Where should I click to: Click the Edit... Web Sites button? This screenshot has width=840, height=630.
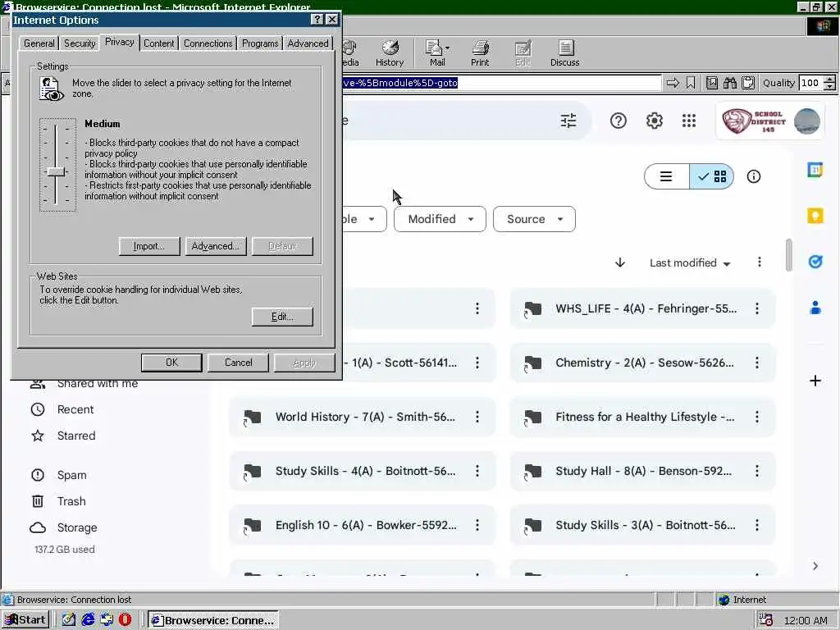(x=282, y=317)
